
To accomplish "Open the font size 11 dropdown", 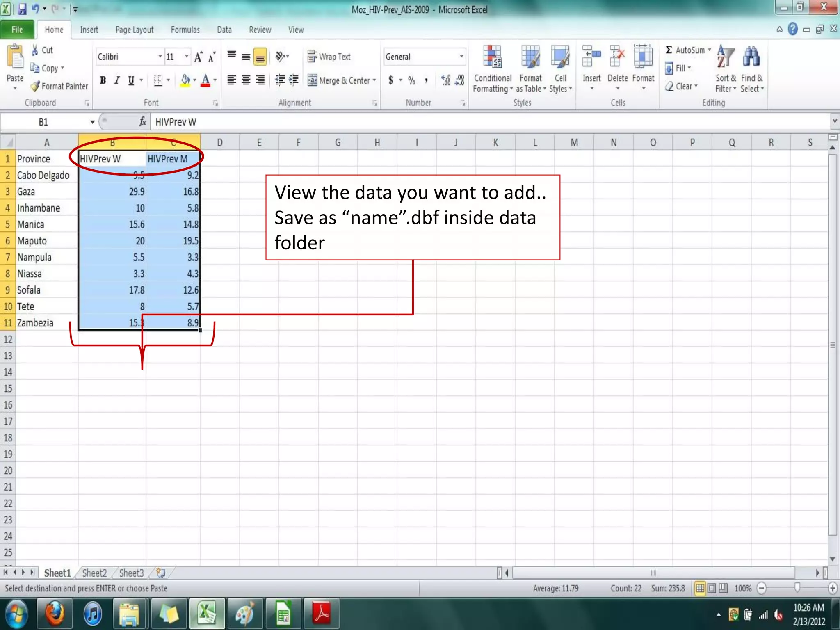I will (x=187, y=57).
